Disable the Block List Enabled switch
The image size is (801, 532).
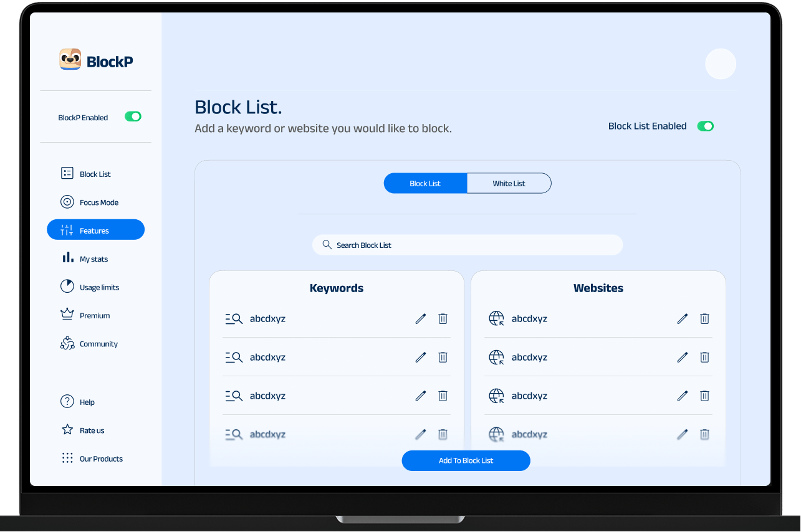[x=705, y=126]
